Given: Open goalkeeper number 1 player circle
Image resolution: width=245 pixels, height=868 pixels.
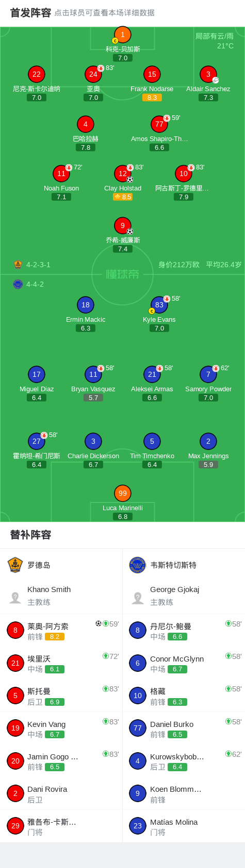Looking at the screenshot, I should 123,34.
